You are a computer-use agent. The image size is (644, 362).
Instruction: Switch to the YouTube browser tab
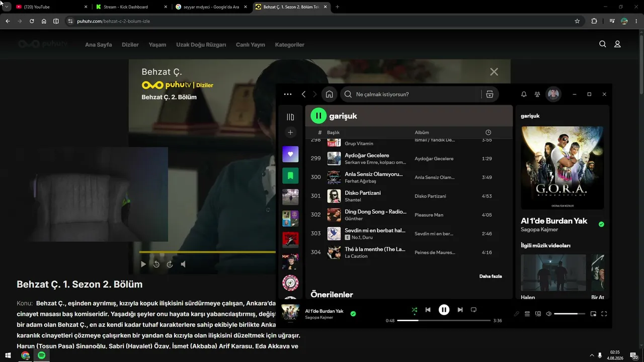pyautogui.click(x=50, y=7)
